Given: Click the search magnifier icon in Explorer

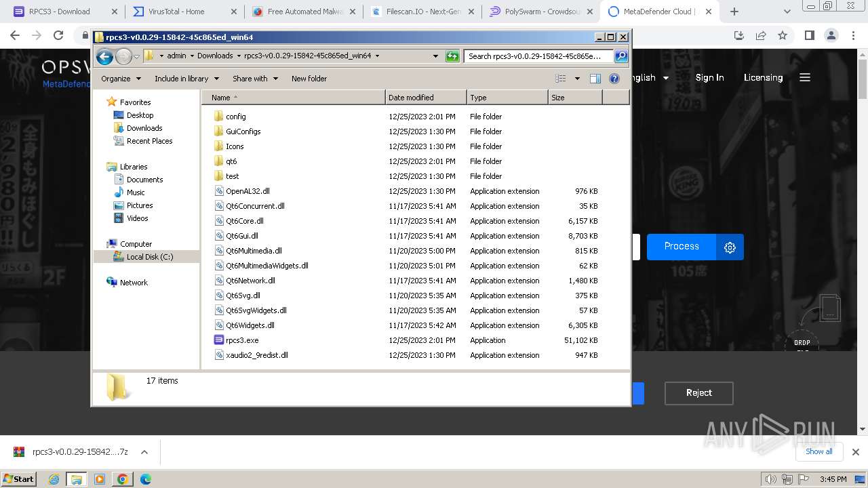Looking at the screenshot, I should coord(620,56).
